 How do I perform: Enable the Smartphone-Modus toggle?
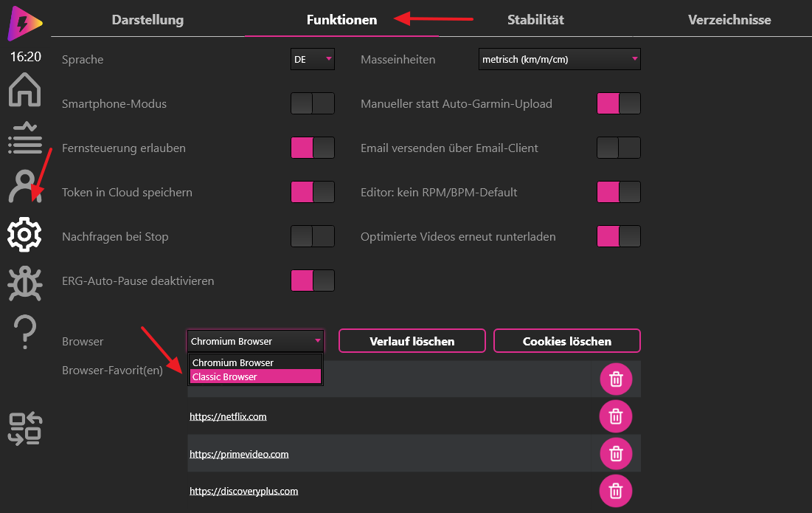tap(313, 103)
